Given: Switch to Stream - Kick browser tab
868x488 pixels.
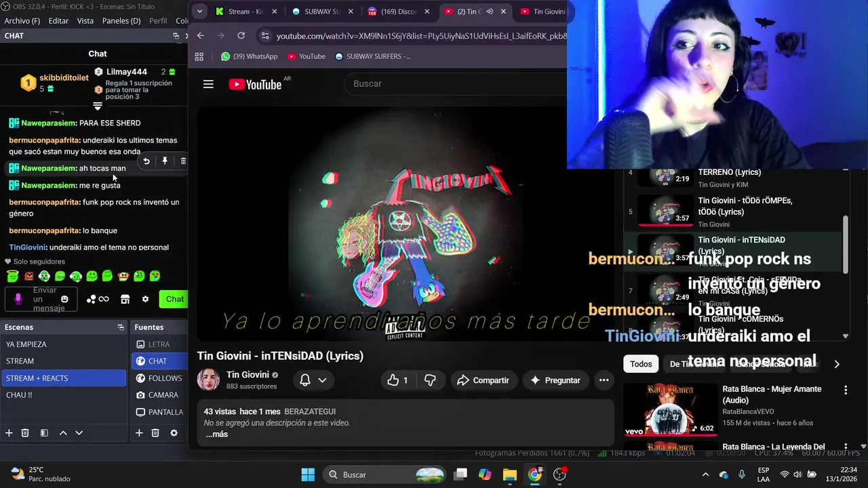Looking at the screenshot, I should point(245,12).
